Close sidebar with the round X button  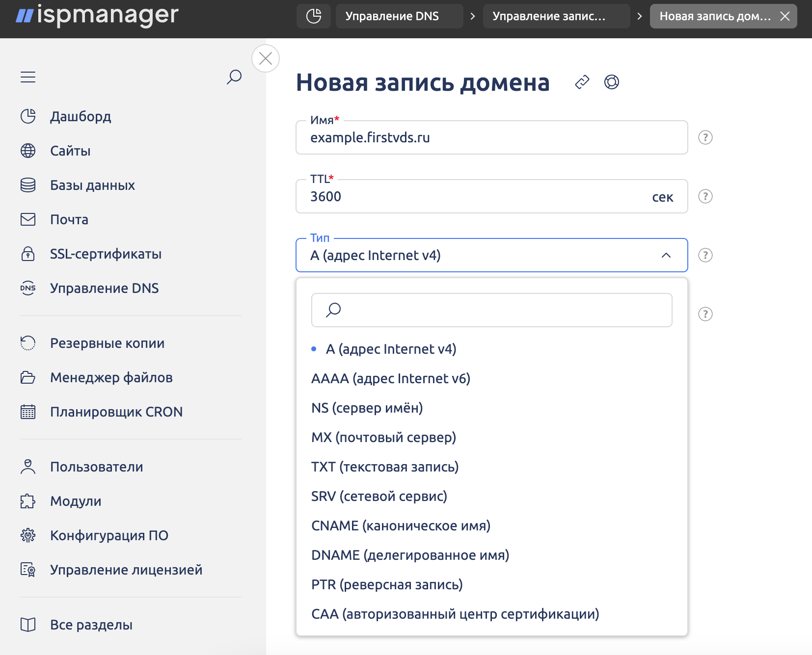point(266,58)
